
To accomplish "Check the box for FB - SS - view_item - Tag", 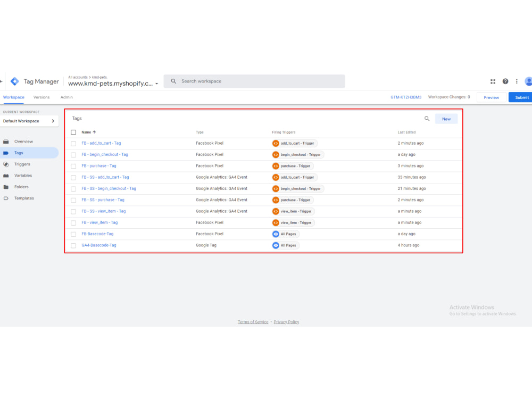I will click(73, 211).
